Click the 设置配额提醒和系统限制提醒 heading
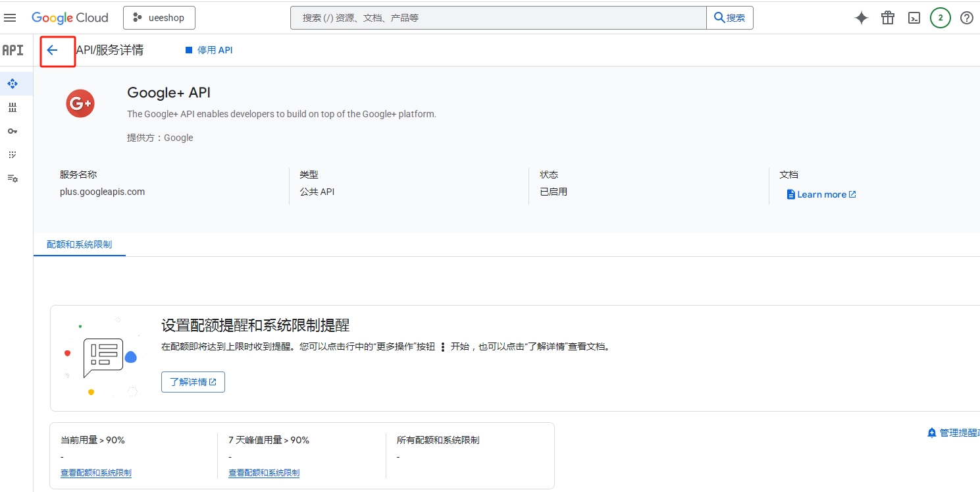 pos(255,325)
